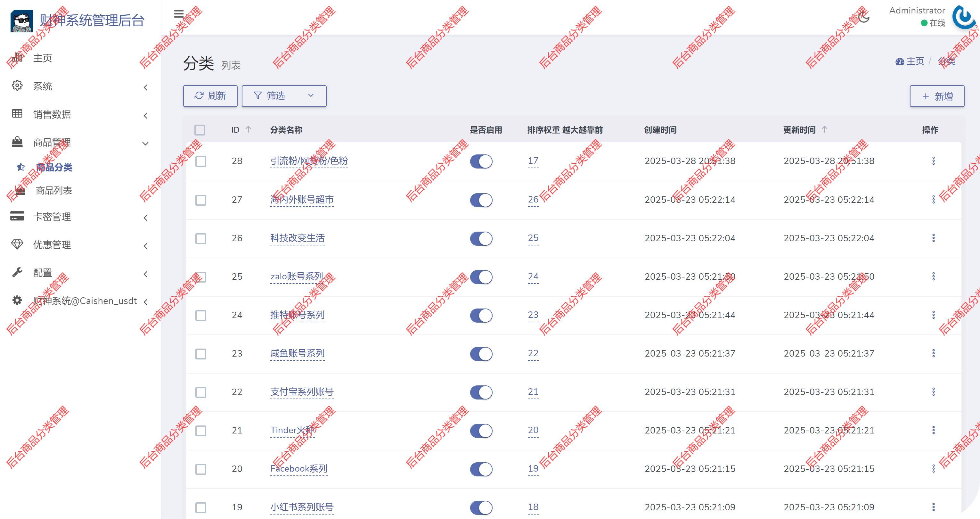980x519 pixels.
Task: Sort the table by ID column
Action: click(240, 130)
